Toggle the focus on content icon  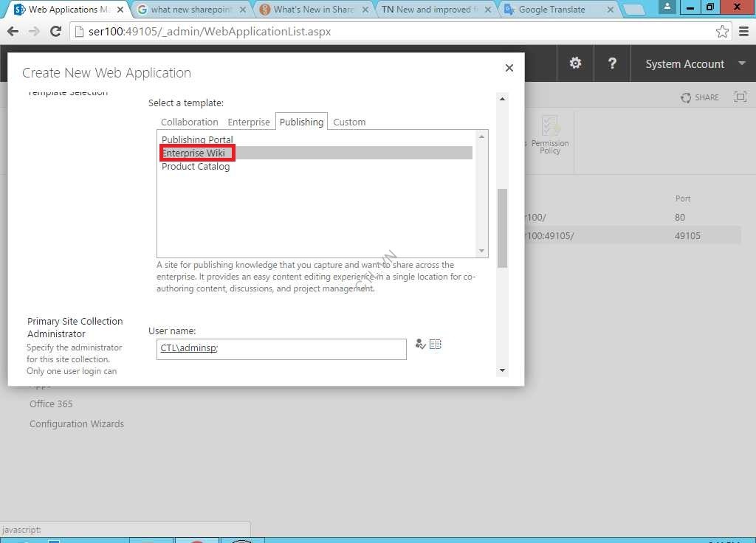tap(740, 97)
